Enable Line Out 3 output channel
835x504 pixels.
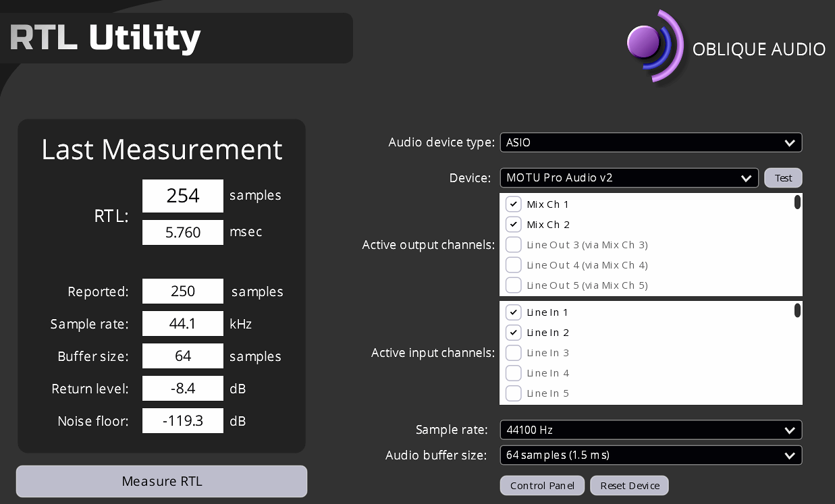point(514,245)
